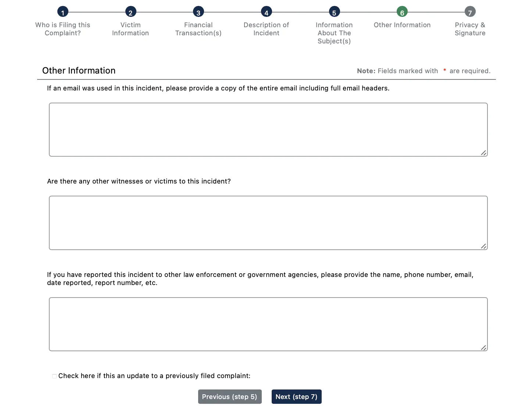Switch to Victim Information step
The width and height of the screenshot is (511, 420).
131,29
